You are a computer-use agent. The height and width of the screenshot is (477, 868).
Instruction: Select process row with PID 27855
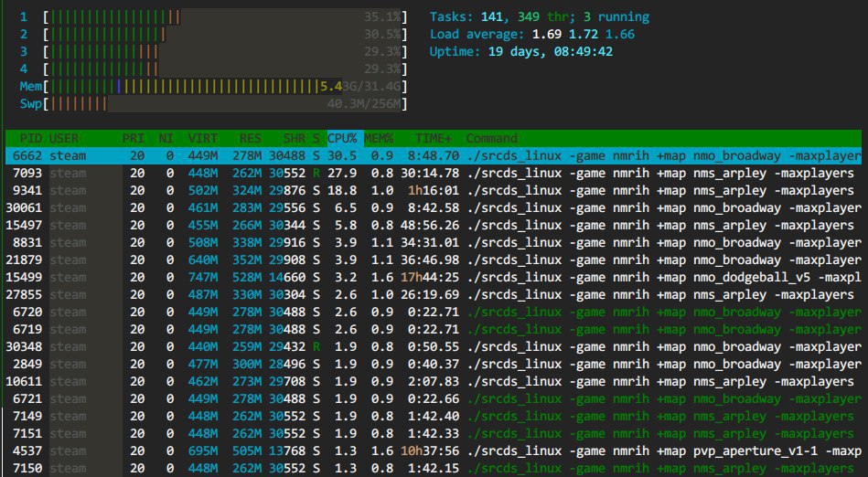pos(434,294)
